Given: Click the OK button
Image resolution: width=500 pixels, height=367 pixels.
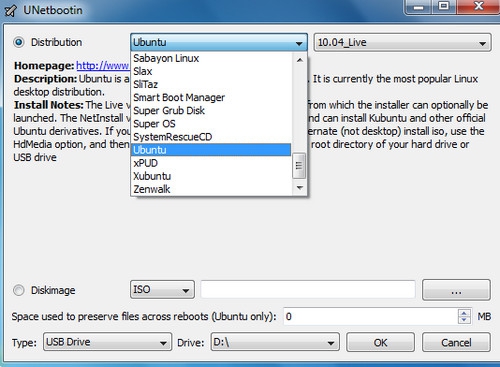Looking at the screenshot, I should point(380,342).
